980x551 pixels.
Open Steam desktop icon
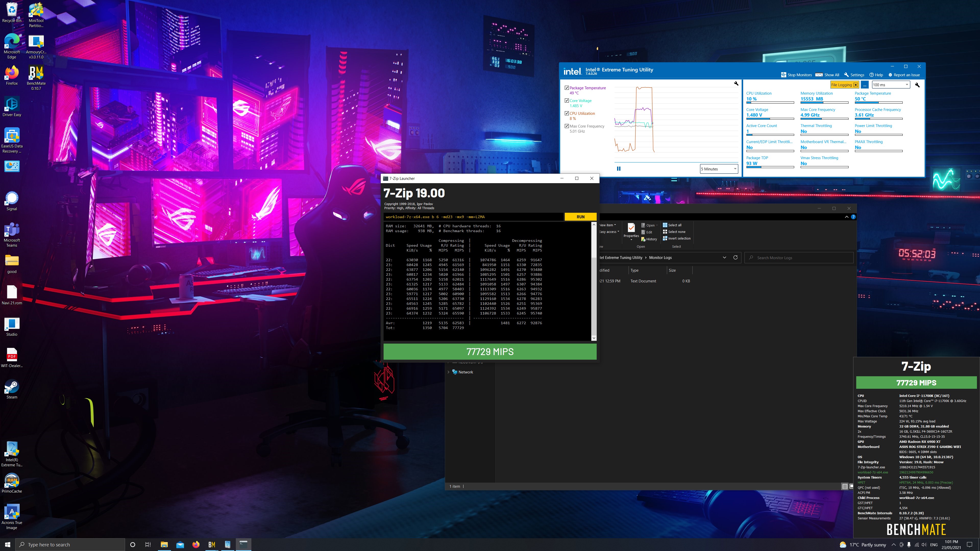12,389
